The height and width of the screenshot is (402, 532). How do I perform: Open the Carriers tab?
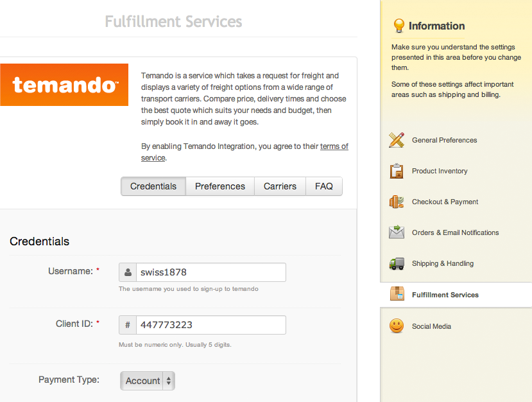280,186
